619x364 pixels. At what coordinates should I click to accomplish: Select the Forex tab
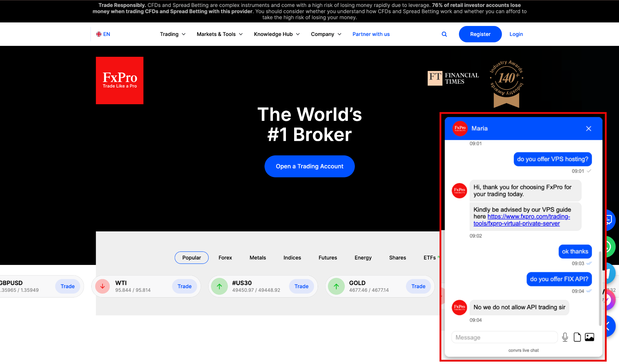[225, 258]
